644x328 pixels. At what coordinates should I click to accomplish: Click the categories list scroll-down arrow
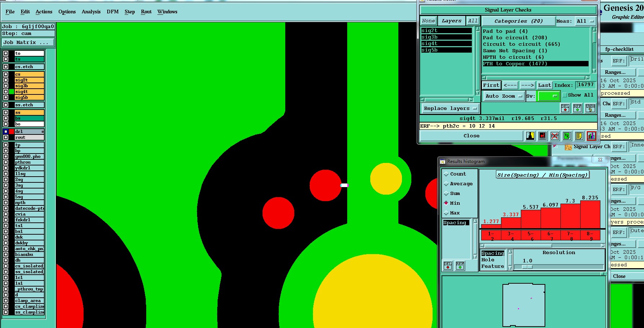click(x=594, y=71)
